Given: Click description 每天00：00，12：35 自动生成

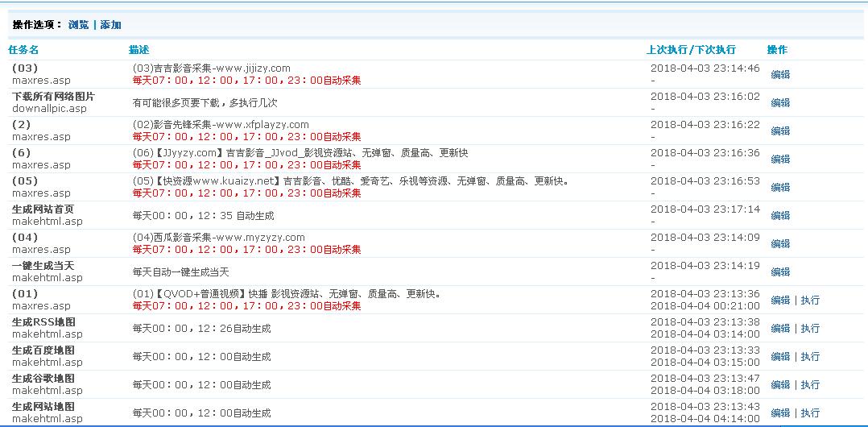Looking at the screenshot, I should 203,216.
